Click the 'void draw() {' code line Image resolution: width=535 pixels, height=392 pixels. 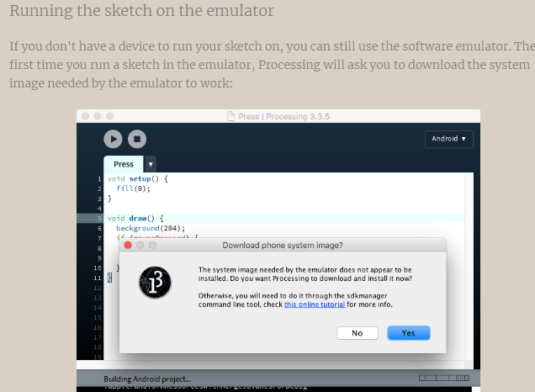tap(135, 219)
